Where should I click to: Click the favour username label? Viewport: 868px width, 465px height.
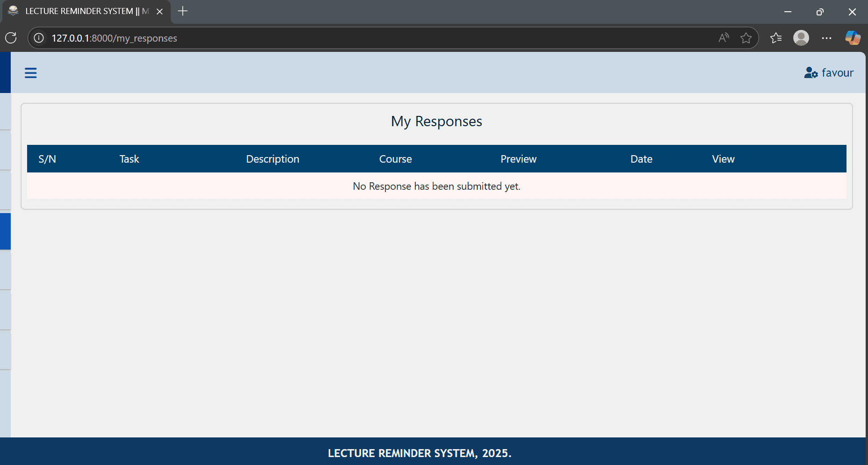(837, 73)
